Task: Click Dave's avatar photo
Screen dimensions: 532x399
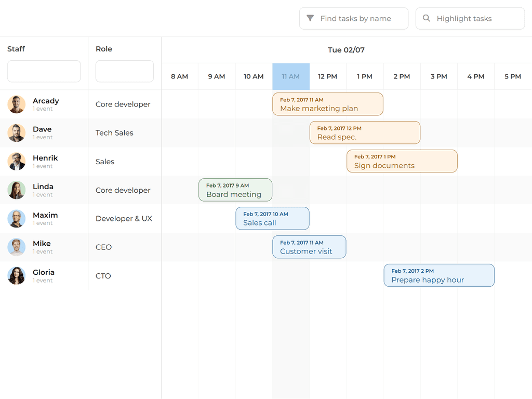Action: pyautogui.click(x=17, y=133)
